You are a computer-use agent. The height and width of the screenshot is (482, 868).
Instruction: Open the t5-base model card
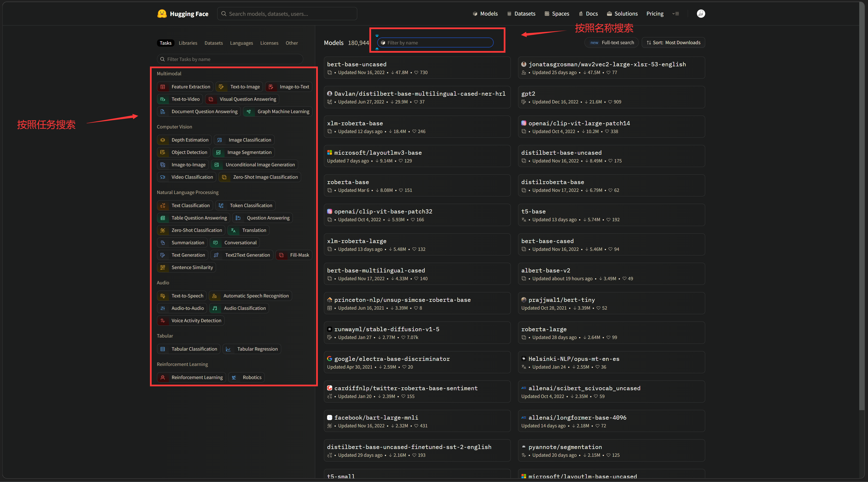coord(611,215)
